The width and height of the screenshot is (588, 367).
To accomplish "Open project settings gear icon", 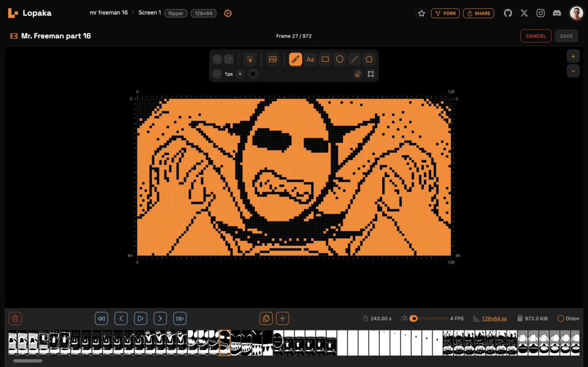I will (228, 13).
